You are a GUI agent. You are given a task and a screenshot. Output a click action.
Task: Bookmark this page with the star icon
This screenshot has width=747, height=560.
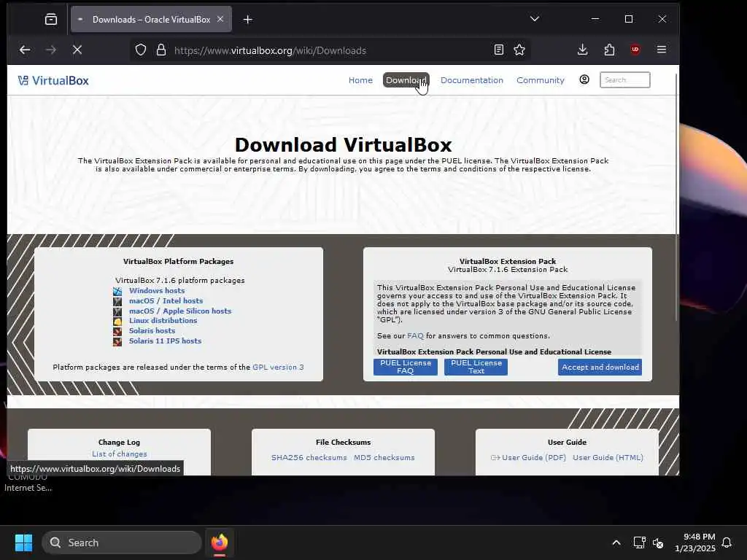coord(519,50)
